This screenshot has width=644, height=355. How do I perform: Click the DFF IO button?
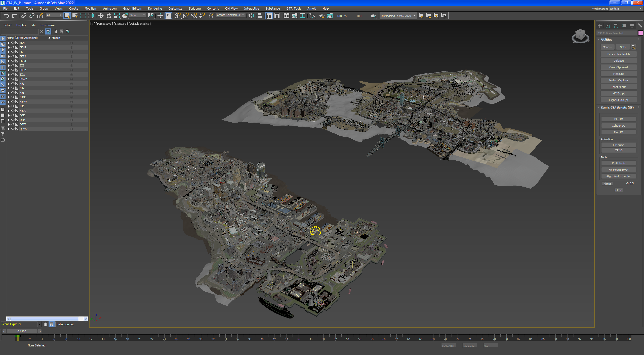618,119
